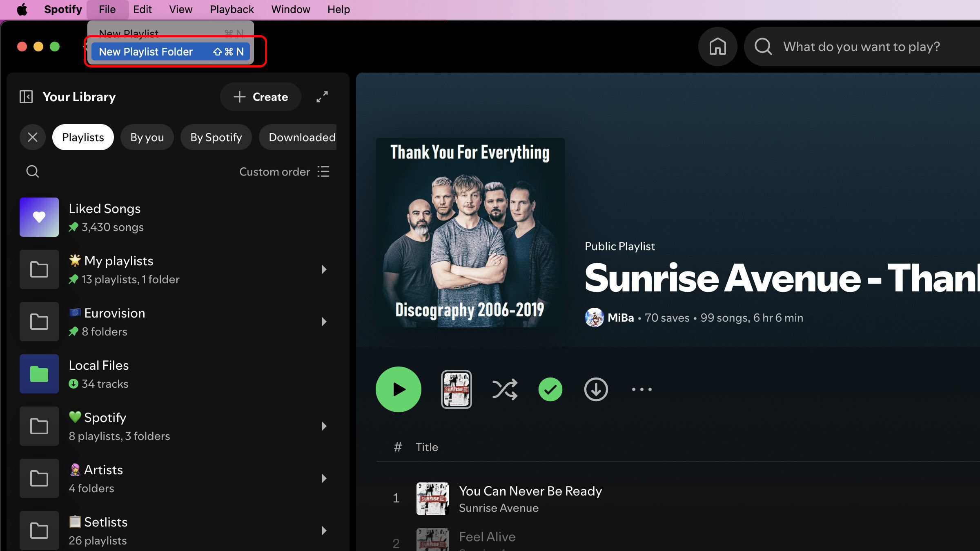Expand the My playlists folder
This screenshot has width=980, height=551.
point(324,269)
